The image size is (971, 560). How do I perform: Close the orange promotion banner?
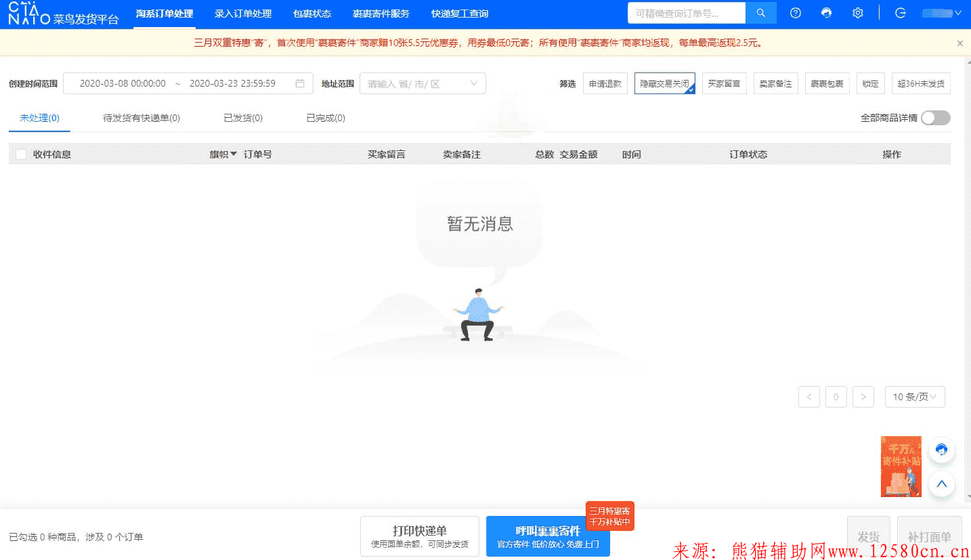tap(959, 43)
